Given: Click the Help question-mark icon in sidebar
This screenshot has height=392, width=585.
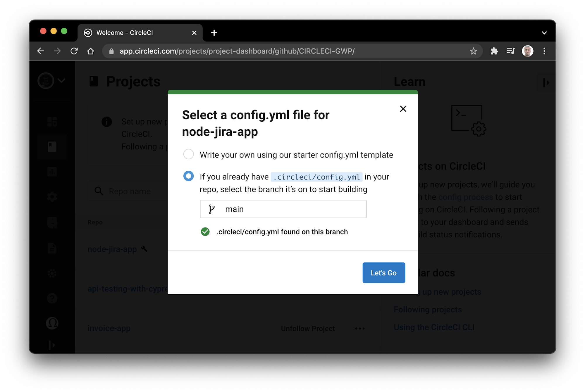Looking at the screenshot, I should point(52,298).
